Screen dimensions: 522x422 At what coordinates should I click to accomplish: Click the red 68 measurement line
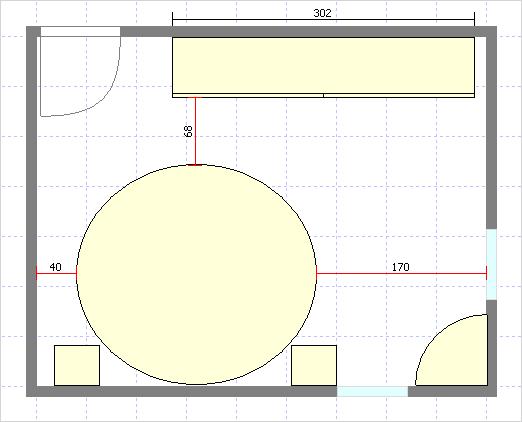(195, 131)
